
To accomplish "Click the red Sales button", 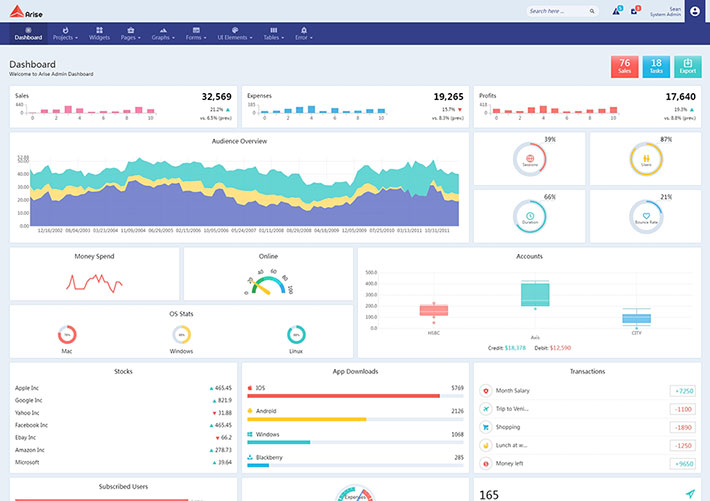I will click(624, 66).
